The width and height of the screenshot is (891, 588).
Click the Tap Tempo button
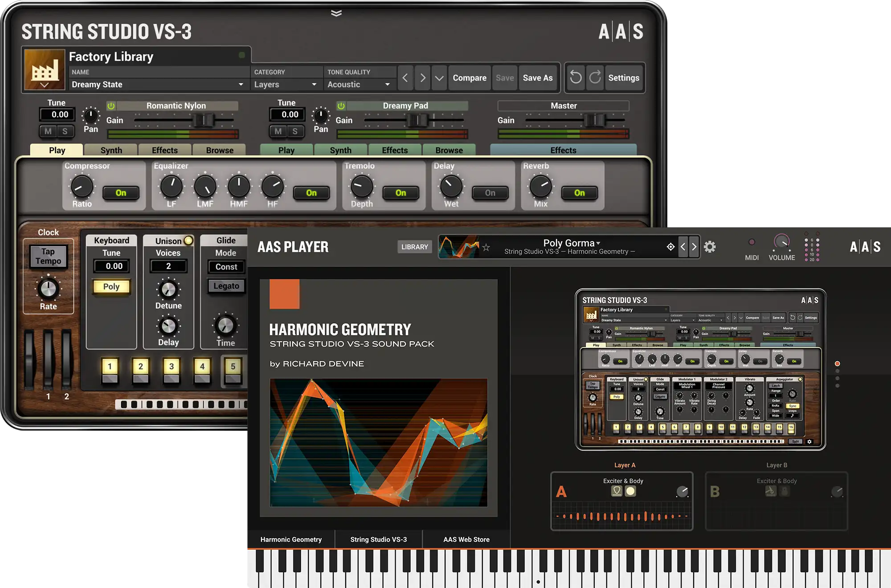pyautogui.click(x=48, y=256)
